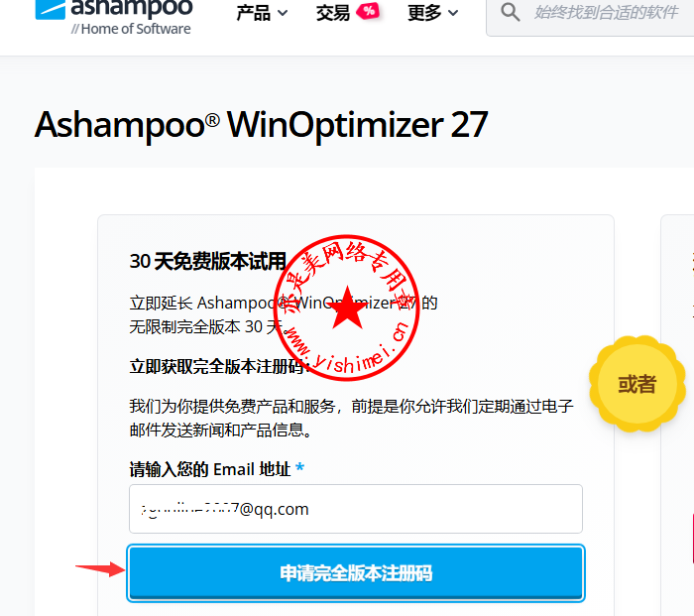Viewport: 694px width, 616px height.
Task: Click the search magnifier icon
Action: coord(510,13)
